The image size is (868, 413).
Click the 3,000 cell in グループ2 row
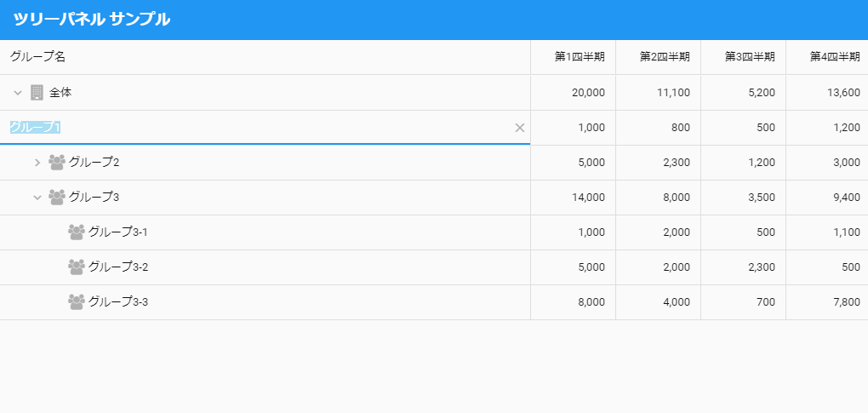(x=827, y=163)
